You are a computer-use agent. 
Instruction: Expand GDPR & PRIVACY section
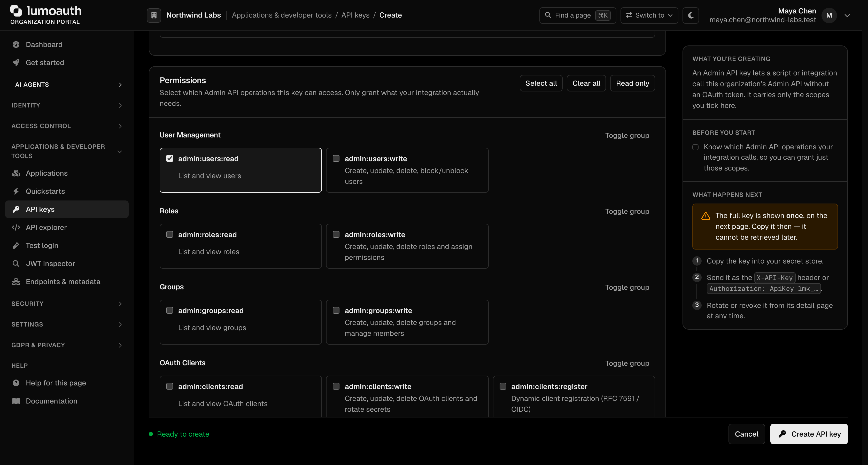pos(67,345)
